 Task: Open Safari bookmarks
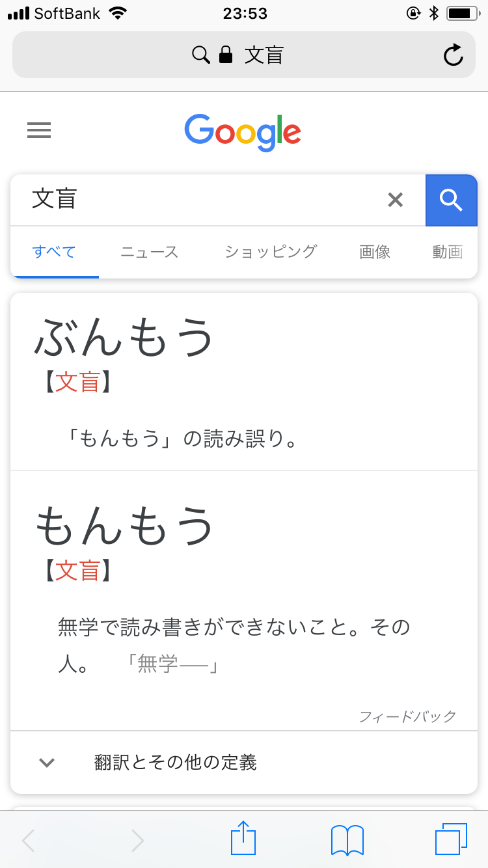(x=347, y=839)
